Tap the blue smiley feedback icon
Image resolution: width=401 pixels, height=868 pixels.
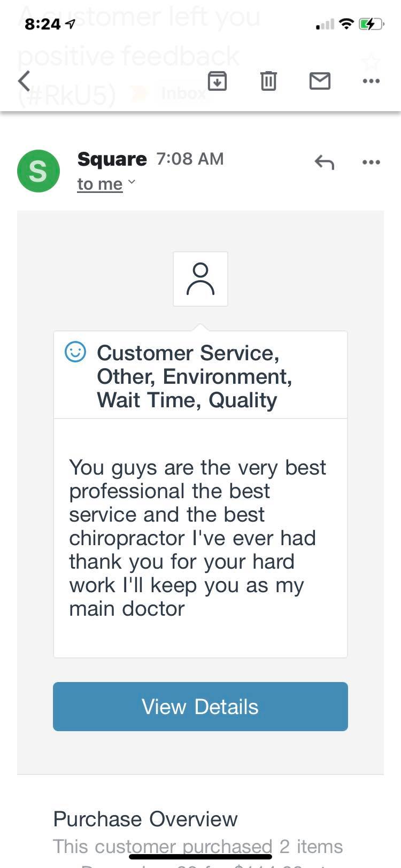[75, 352]
